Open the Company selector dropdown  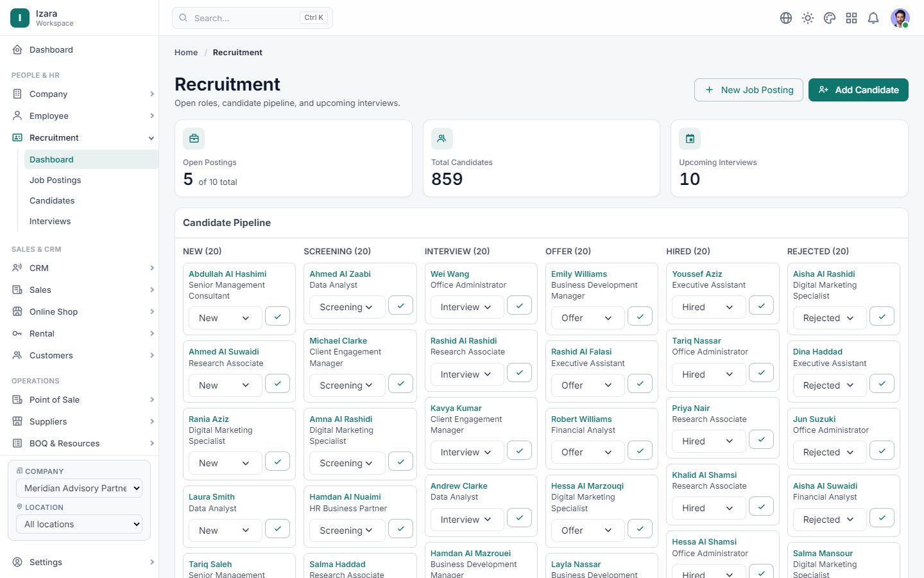(x=80, y=488)
